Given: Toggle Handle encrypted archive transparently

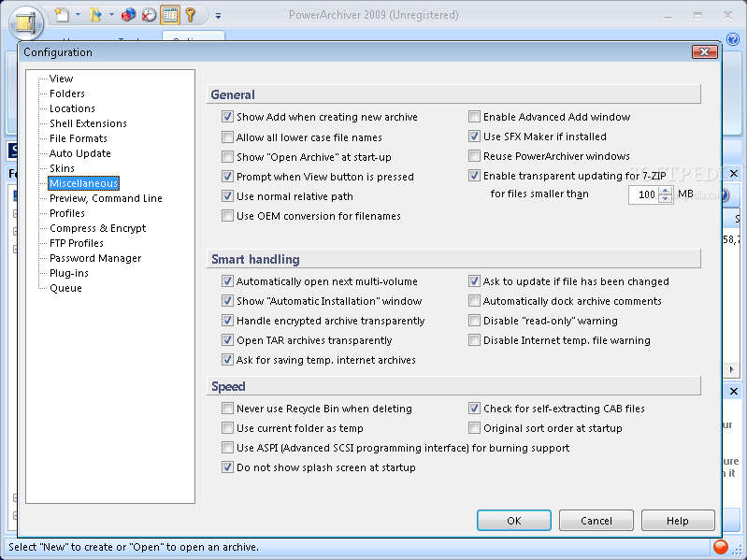Looking at the screenshot, I should [227, 320].
